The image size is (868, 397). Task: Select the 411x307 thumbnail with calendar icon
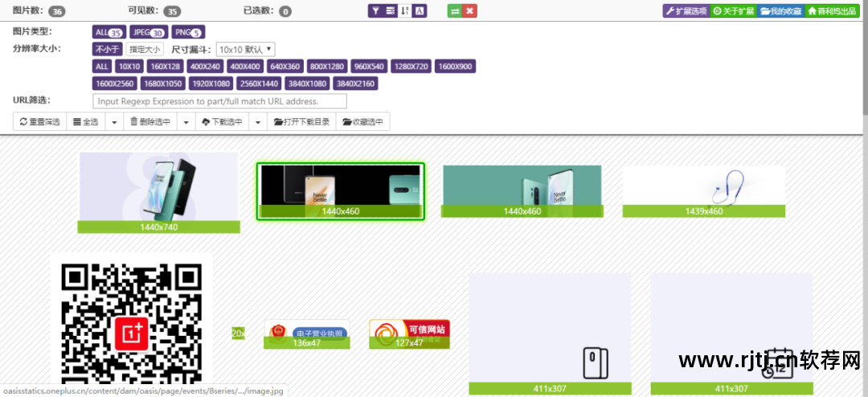pos(731,334)
